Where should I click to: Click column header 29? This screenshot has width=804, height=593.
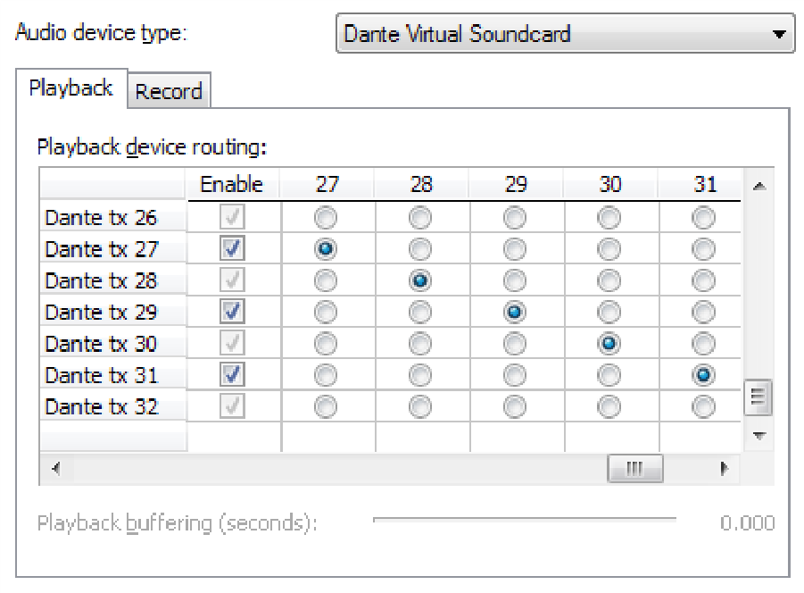(516, 184)
